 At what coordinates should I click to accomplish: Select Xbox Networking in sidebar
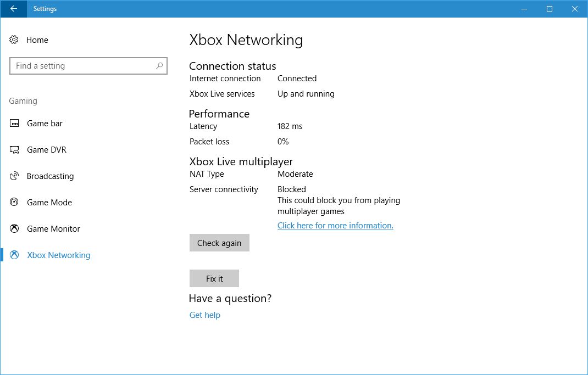coord(58,255)
